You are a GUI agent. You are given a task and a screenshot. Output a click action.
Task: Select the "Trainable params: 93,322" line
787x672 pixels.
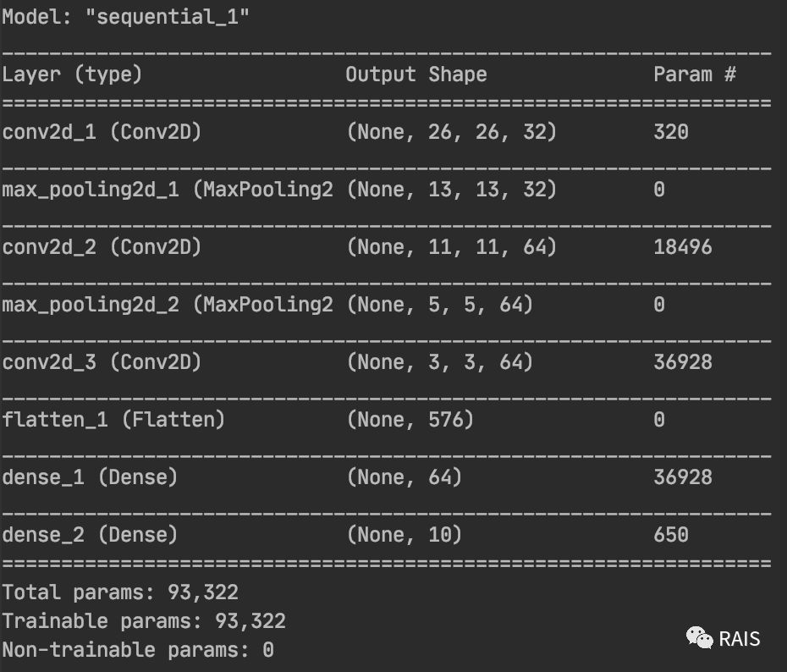pos(143,621)
